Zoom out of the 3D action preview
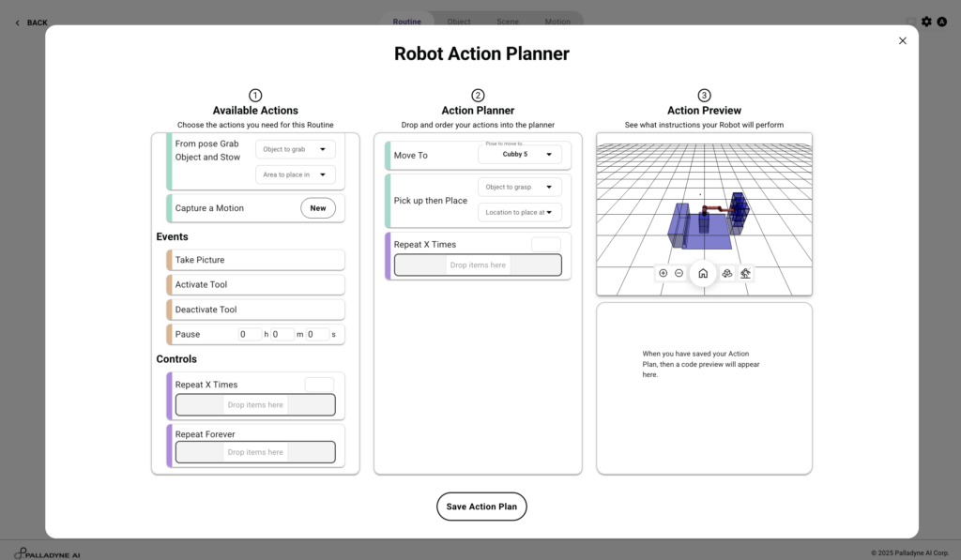961x560 pixels. (x=679, y=273)
